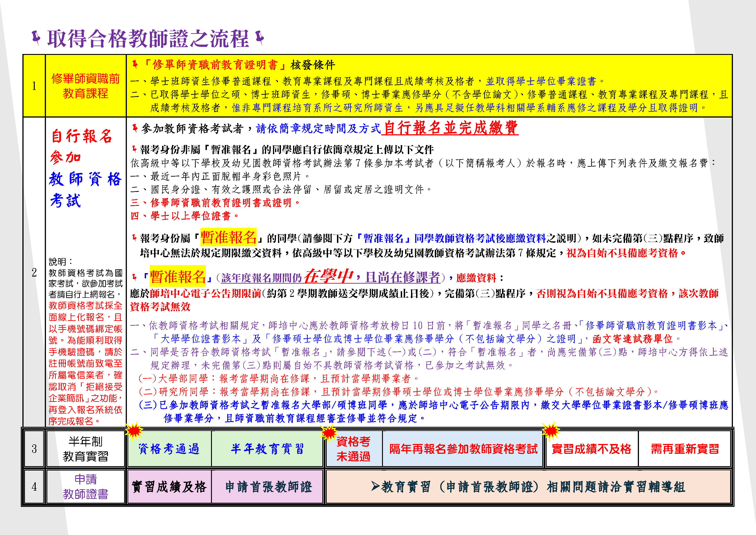Click the 修畢師資職前教育課程 step label

pos(85,86)
